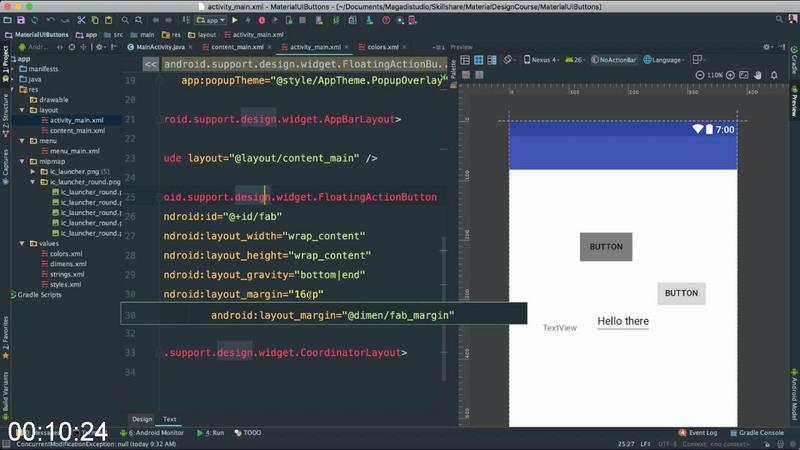Paste using the clipboard toolbar icon
Image resolution: width=800 pixels, height=450 pixels.
click(x=108, y=20)
